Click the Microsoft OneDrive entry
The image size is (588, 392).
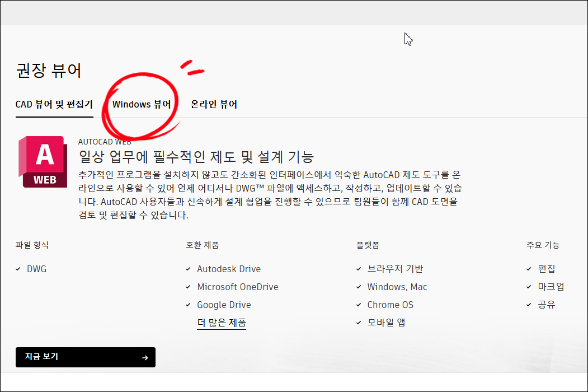[238, 287]
